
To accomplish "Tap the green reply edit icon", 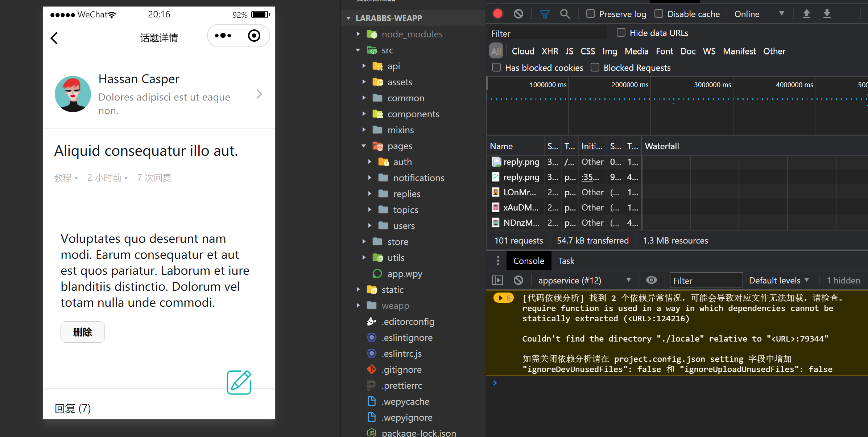I will pos(239,382).
